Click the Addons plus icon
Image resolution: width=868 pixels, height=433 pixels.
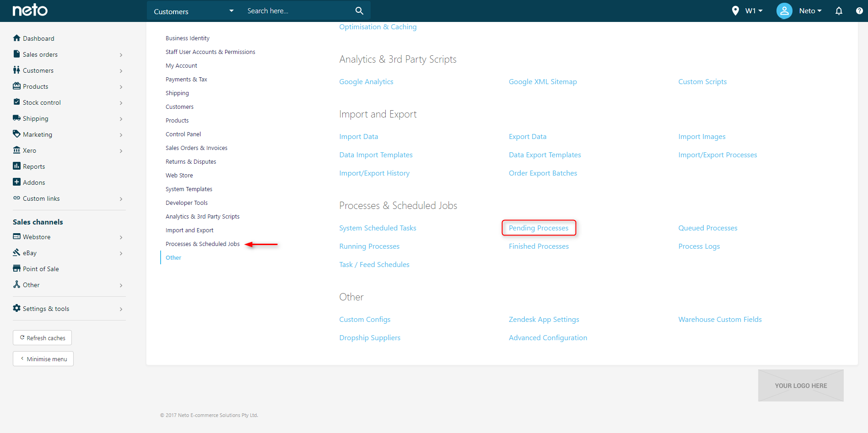point(17,182)
